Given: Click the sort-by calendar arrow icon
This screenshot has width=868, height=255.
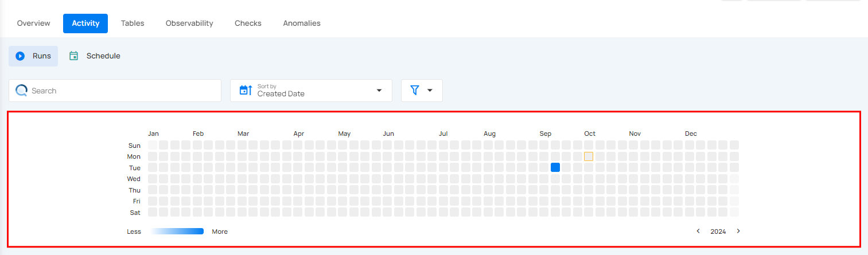Looking at the screenshot, I should coord(246,91).
